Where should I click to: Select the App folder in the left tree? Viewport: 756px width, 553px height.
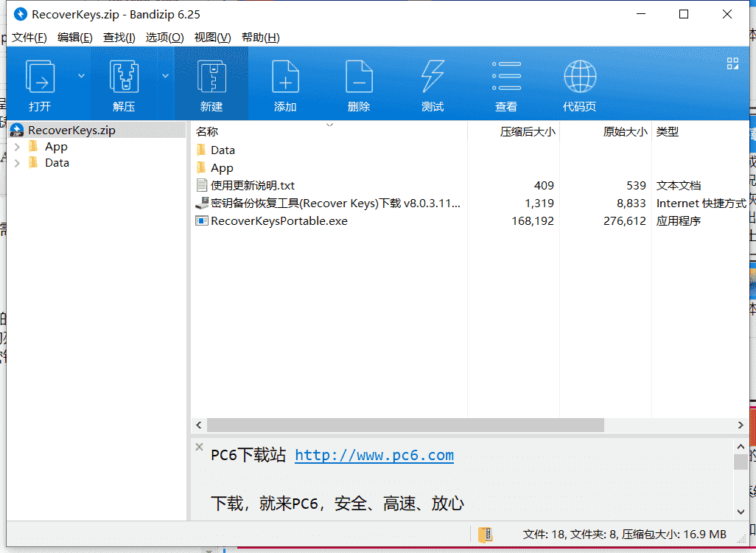point(56,147)
